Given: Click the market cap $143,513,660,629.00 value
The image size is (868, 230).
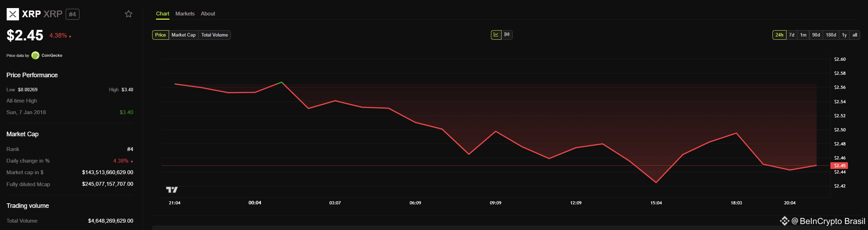Looking at the screenshot, I should click(x=108, y=172).
